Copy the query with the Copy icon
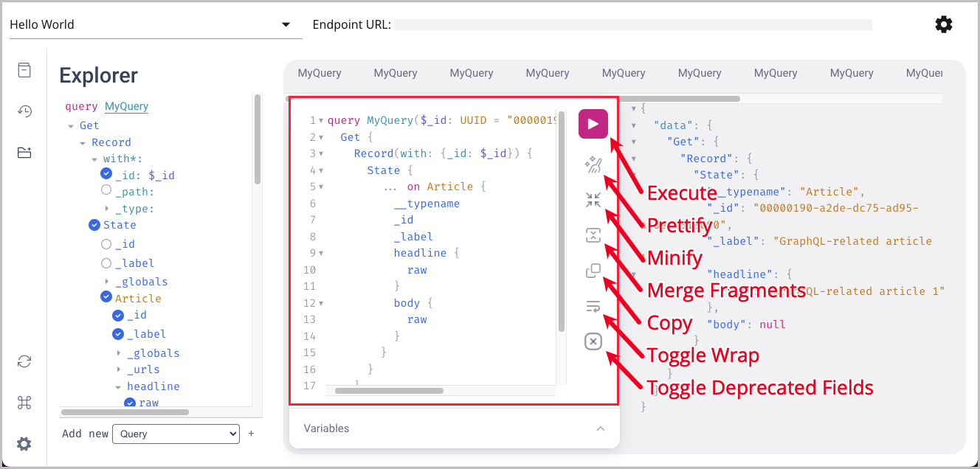This screenshot has height=469, width=980. 593,271
